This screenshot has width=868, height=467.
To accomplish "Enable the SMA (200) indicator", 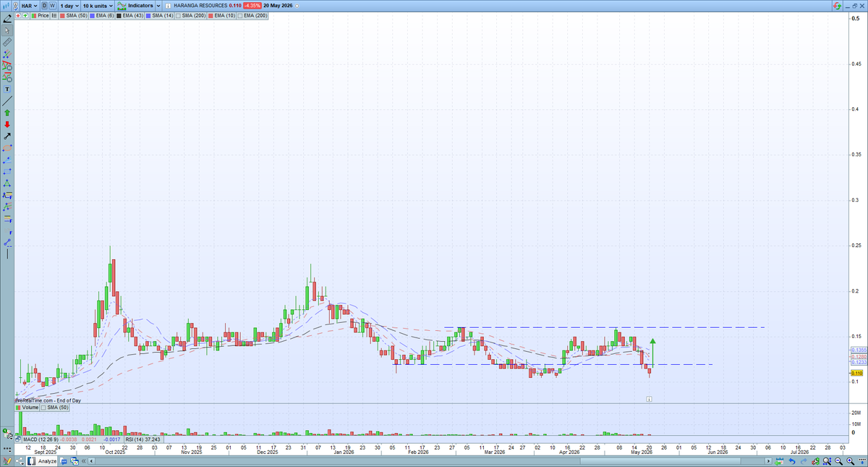I will (190, 15).
